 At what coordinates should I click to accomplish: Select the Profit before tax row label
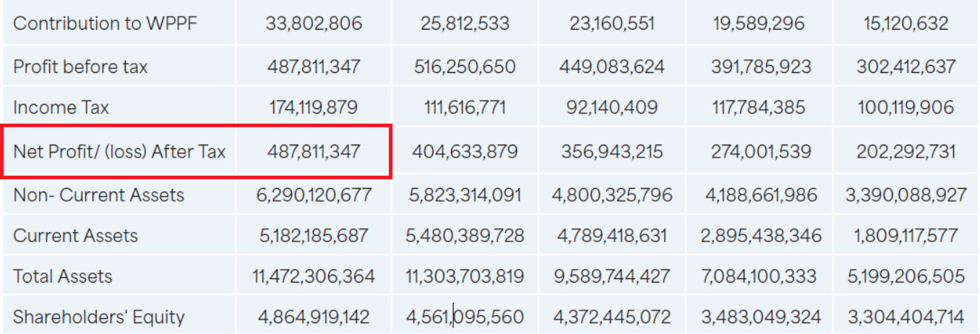80,67
